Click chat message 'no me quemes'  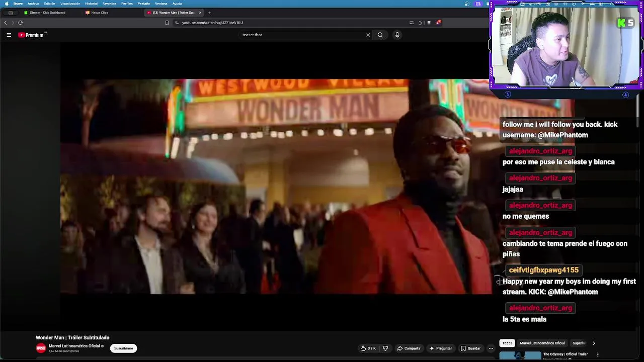click(526, 216)
